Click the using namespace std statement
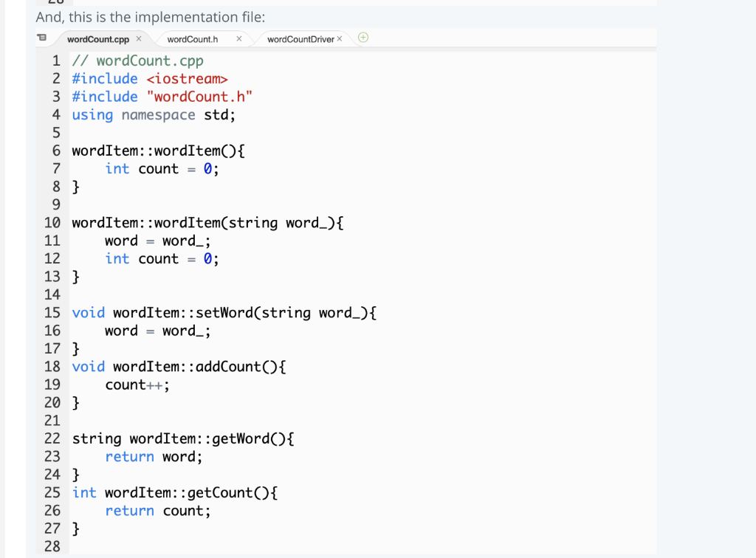 (153, 114)
